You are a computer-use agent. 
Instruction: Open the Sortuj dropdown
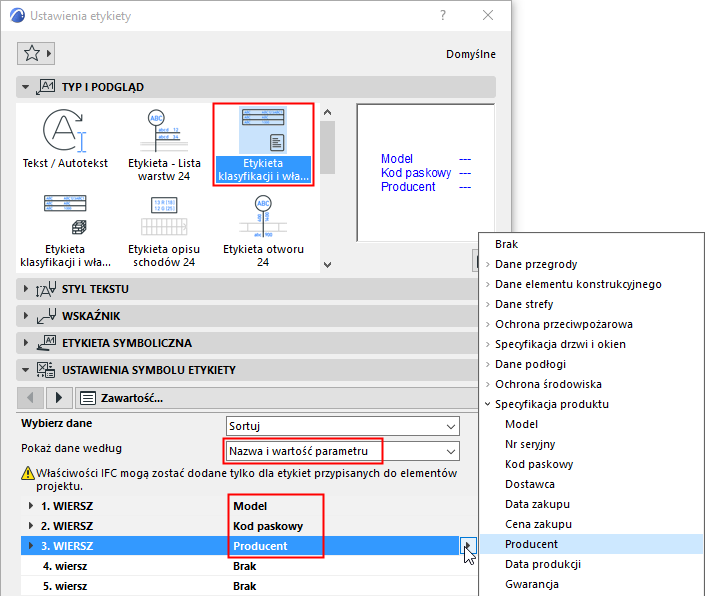point(343,426)
